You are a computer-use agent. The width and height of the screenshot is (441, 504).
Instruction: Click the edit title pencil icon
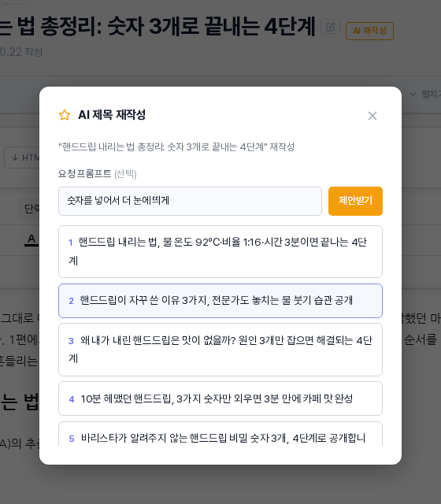pyautogui.click(x=330, y=27)
